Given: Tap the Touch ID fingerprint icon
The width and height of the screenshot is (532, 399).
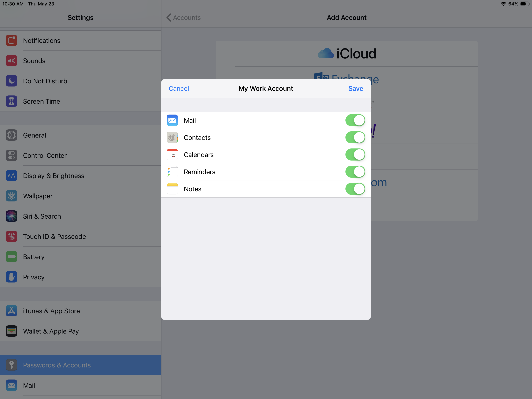Looking at the screenshot, I should tap(11, 236).
